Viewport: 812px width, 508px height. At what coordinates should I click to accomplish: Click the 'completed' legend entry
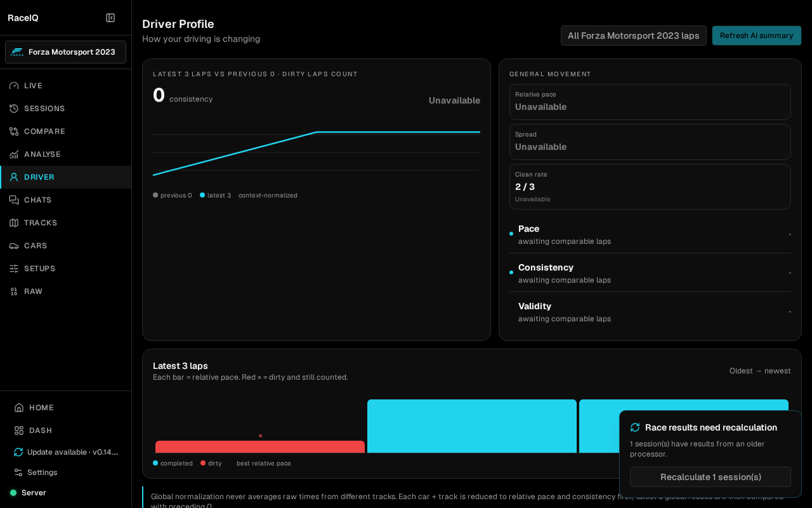173,464
